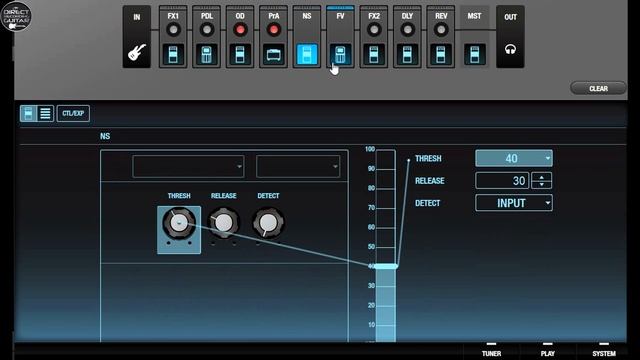The width and height of the screenshot is (640, 360).
Task: Open the FX1 pedal icon
Action: (x=173, y=54)
